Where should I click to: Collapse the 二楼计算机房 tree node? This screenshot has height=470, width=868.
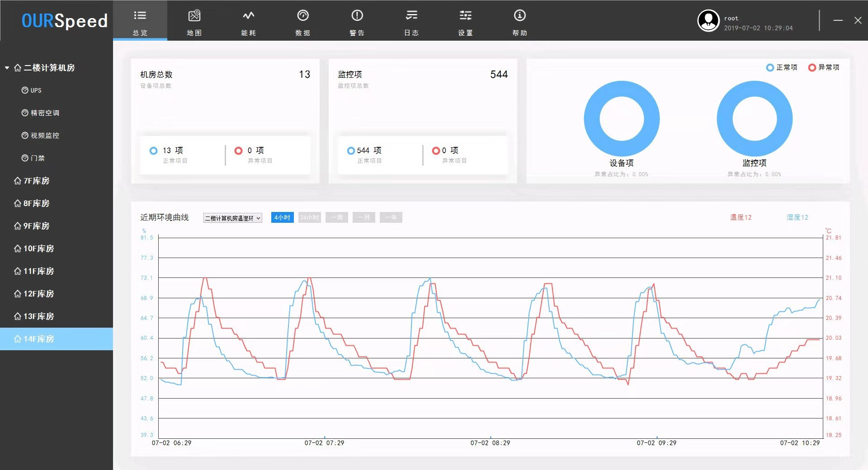click(7, 68)
